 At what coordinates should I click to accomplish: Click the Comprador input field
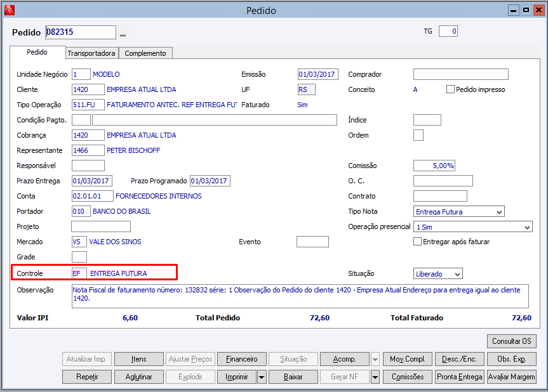461,74
